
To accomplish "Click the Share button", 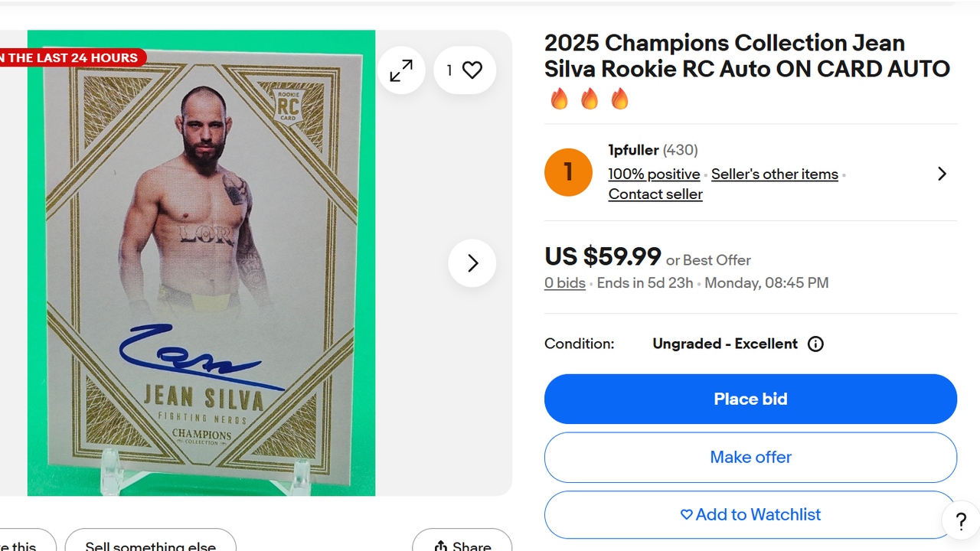I will coord(462,543).
